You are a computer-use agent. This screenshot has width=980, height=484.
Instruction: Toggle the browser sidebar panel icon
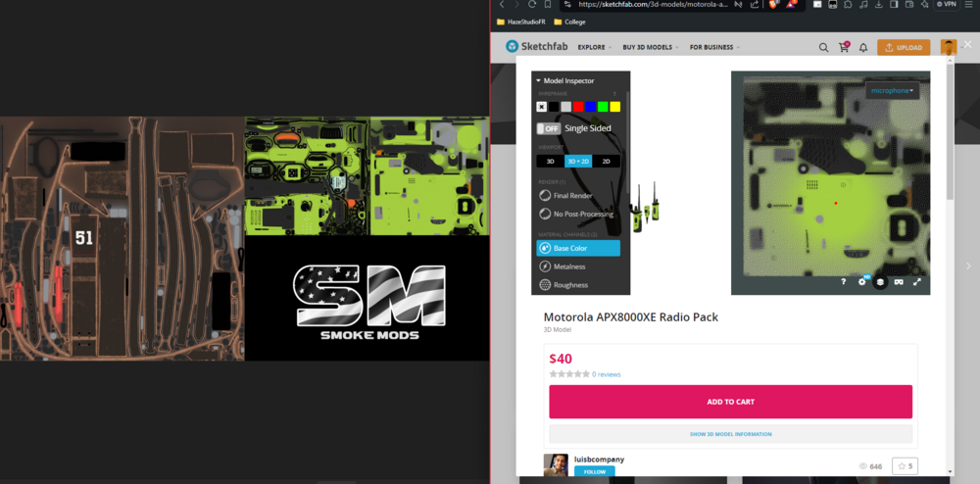click(894, 4)
